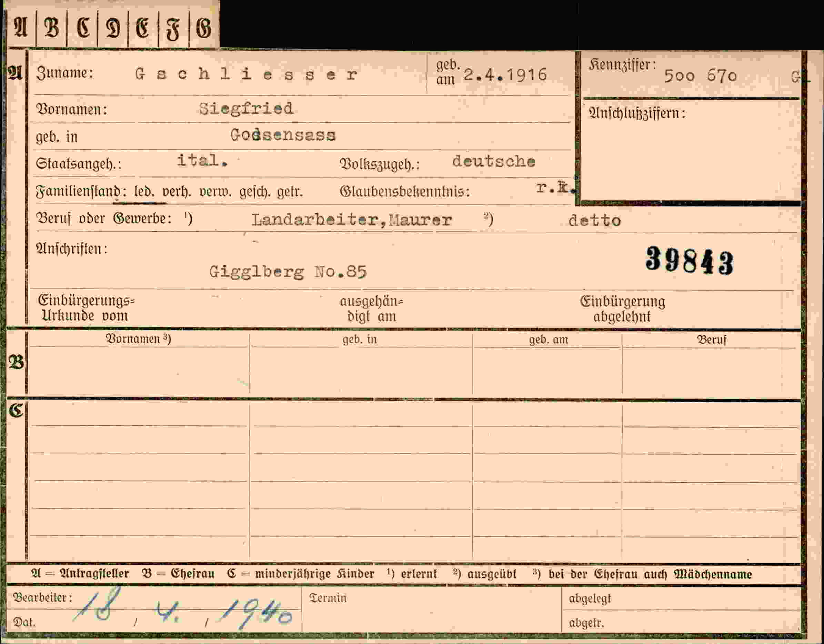The width and height of the screenshot is (824, 644).
Task: Click the 'Glaubensbekenntnis:' label
Action: pos(405,192)
